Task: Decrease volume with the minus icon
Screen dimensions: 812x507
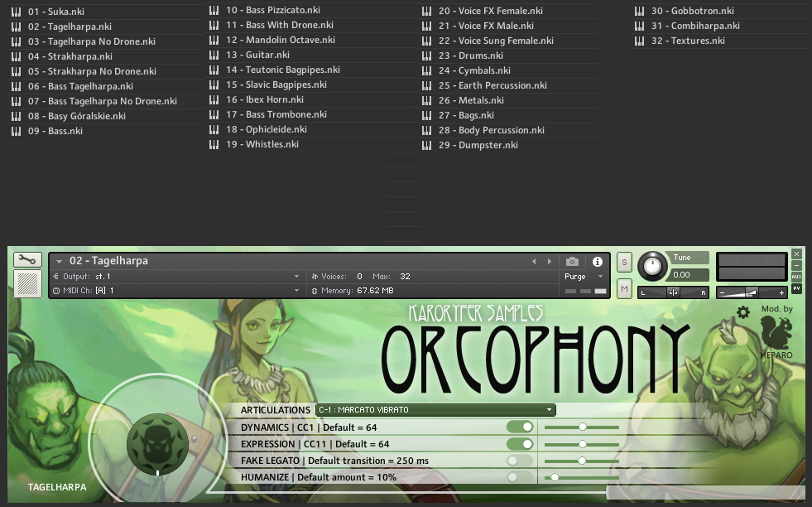Action: pyautogui.click(x=722, y=293)
